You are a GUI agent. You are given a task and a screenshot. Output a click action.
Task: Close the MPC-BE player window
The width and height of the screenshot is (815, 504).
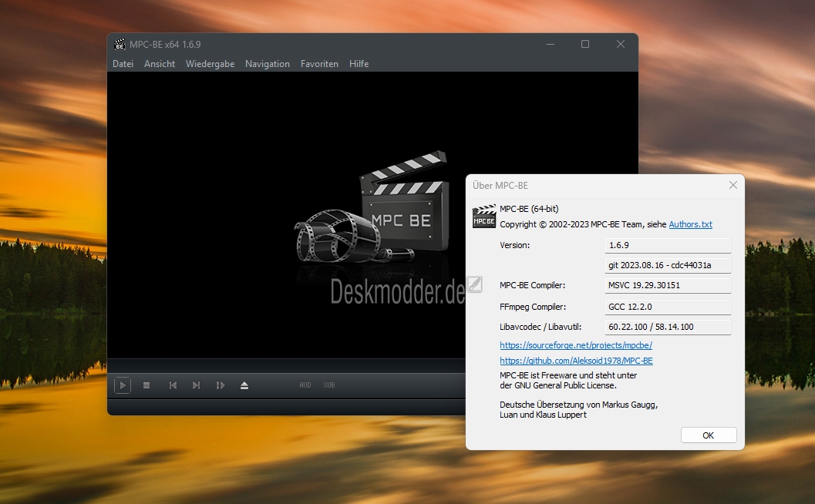[x=621, y=44]
